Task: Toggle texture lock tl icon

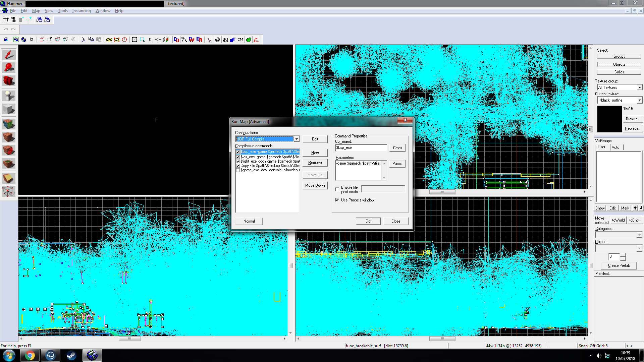Action: (x=150, y=40)
